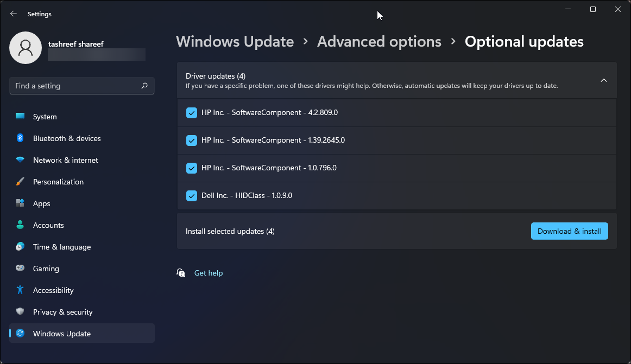Open Accessibility settings
The image size is (631, 364).
click(54, 290)
